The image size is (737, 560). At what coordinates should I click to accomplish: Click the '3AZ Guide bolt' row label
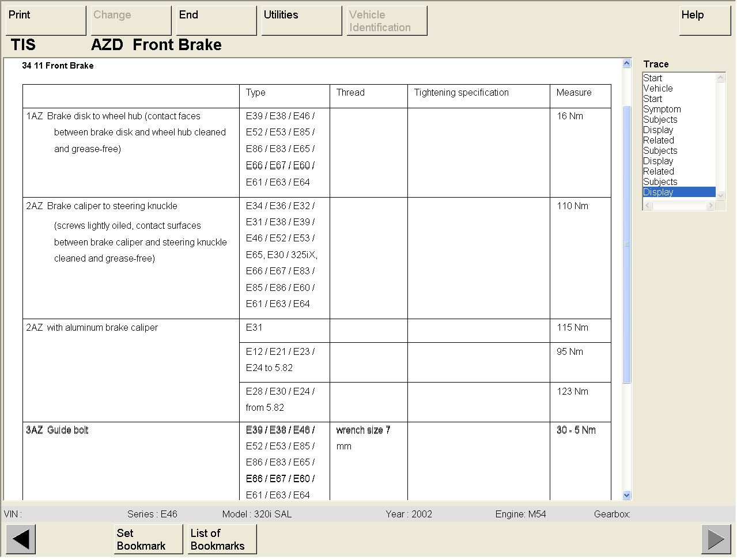[x=57, y=430]
